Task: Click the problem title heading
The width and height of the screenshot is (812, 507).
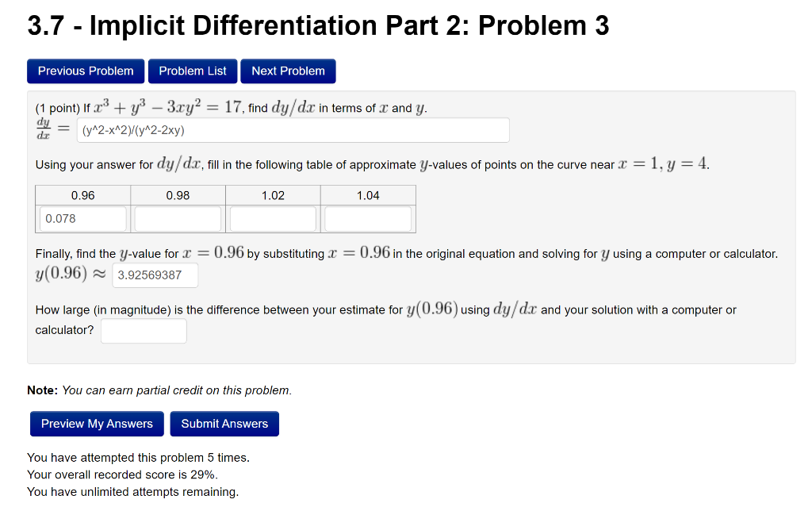Action: tap(318, 25)
